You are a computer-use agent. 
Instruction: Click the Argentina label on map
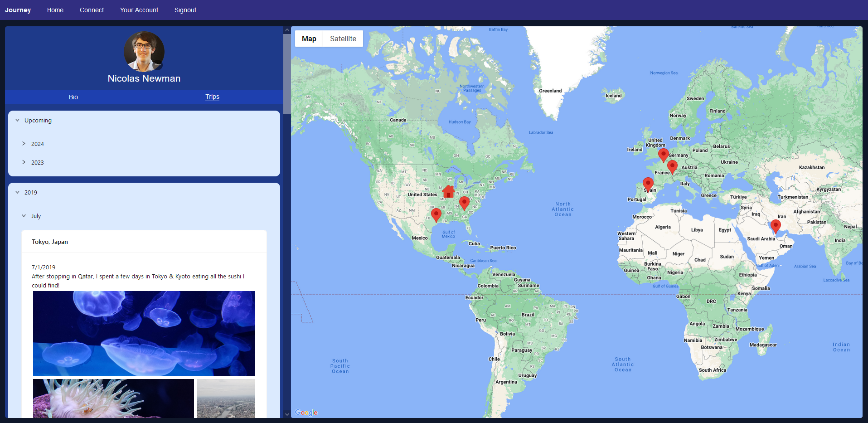[x=506, y=382]
